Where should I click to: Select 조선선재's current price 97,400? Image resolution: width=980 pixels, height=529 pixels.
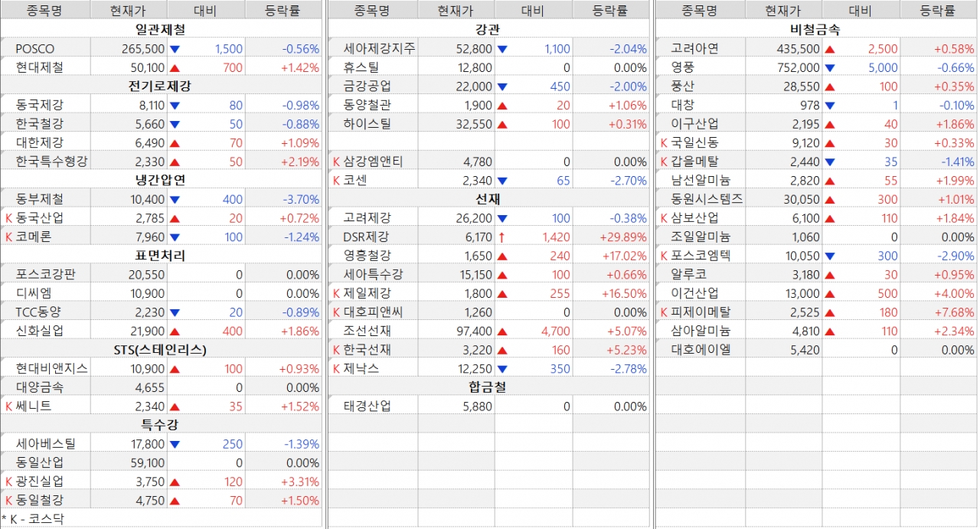[474, 331]
